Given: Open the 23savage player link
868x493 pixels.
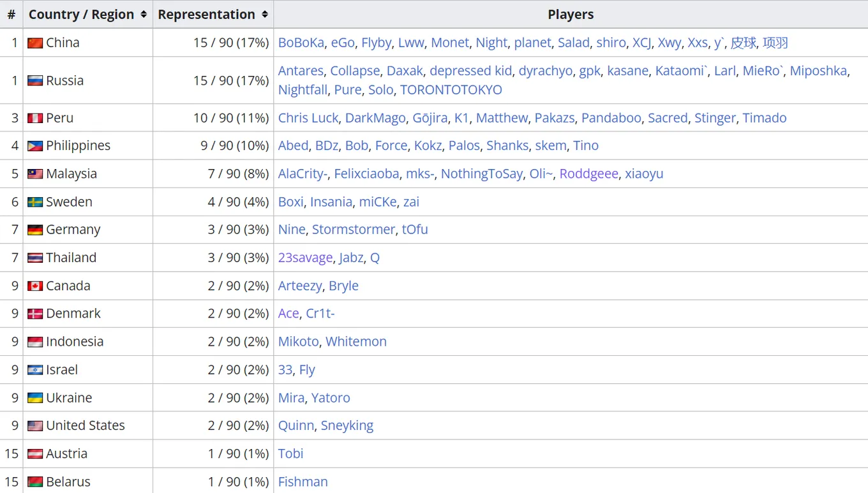Looking at the screenshot, I should pos(305,258).
